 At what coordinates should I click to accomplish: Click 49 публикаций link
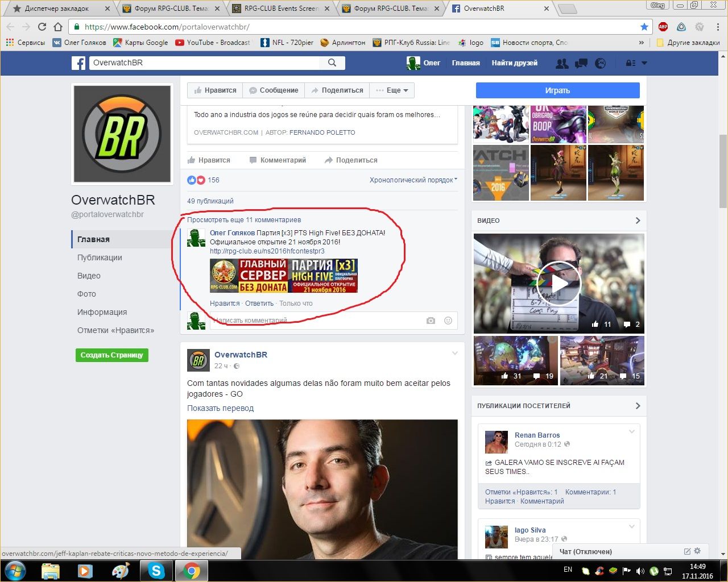tap(210, 201)
